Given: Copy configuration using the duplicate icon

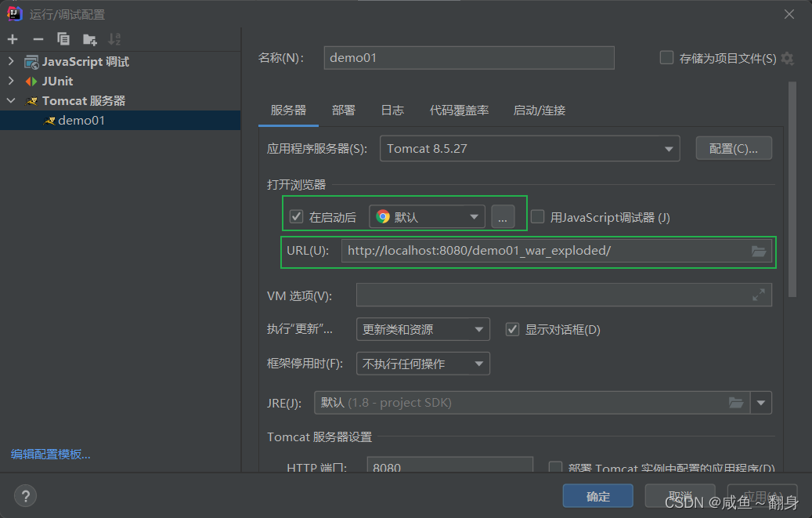Looking at the screenshot, I should (x=63, y=39).
